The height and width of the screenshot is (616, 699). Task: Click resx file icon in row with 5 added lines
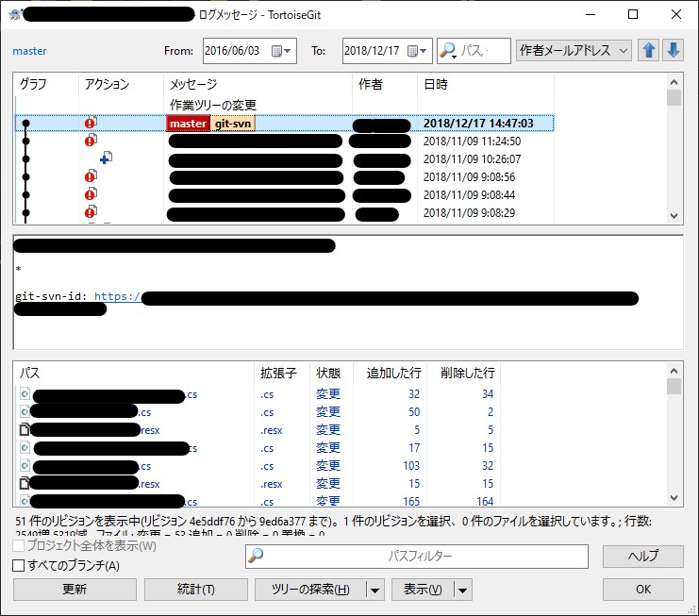click(x=25, y=429)
